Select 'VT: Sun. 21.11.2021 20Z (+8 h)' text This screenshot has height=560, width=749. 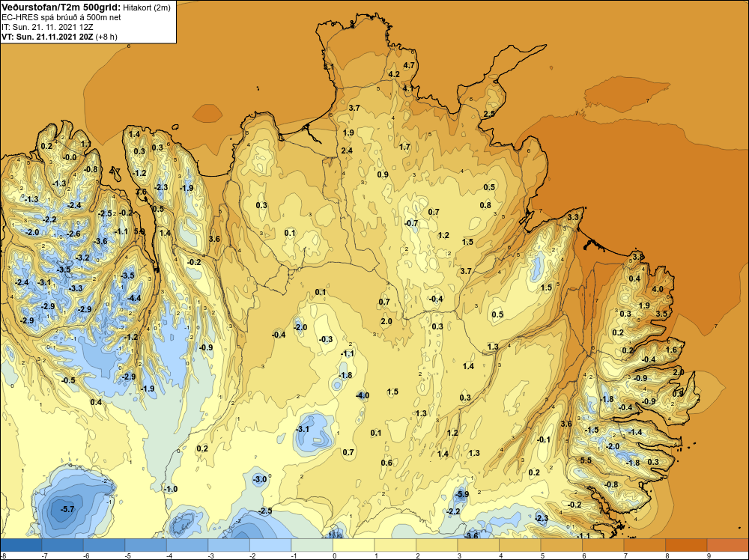pyautogui.click(x=59, y=37)
